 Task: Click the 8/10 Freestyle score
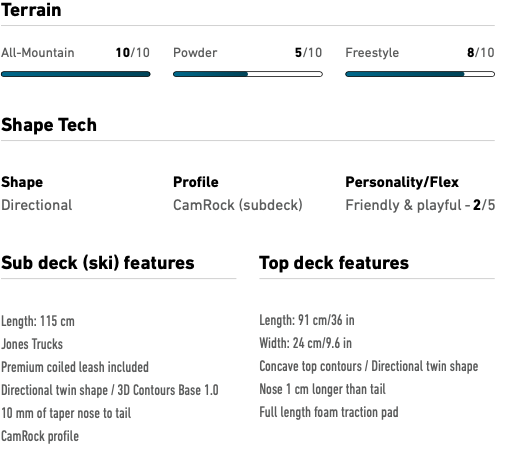point(481,53)
